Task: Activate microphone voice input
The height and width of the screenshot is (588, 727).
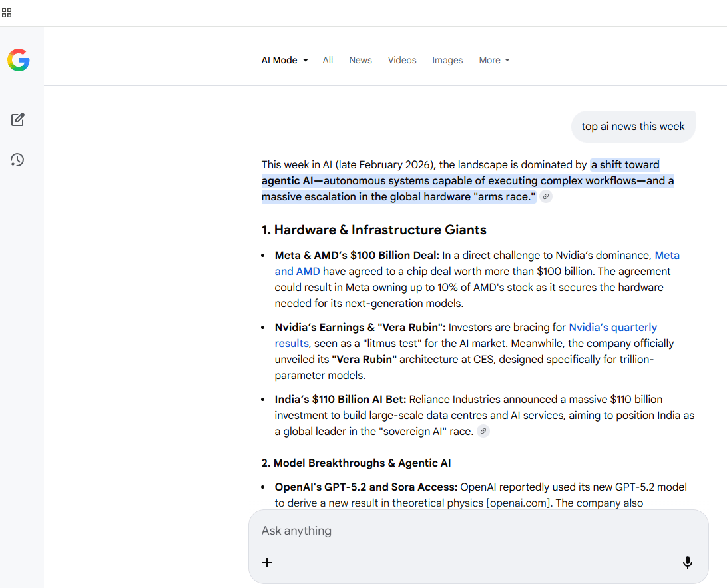Action: [688, 563]
